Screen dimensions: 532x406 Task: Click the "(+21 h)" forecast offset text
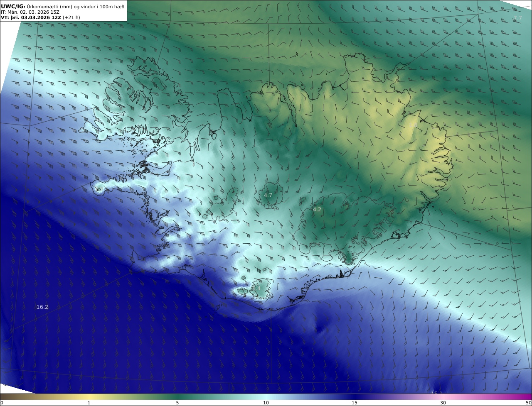(x=71, y=17)
